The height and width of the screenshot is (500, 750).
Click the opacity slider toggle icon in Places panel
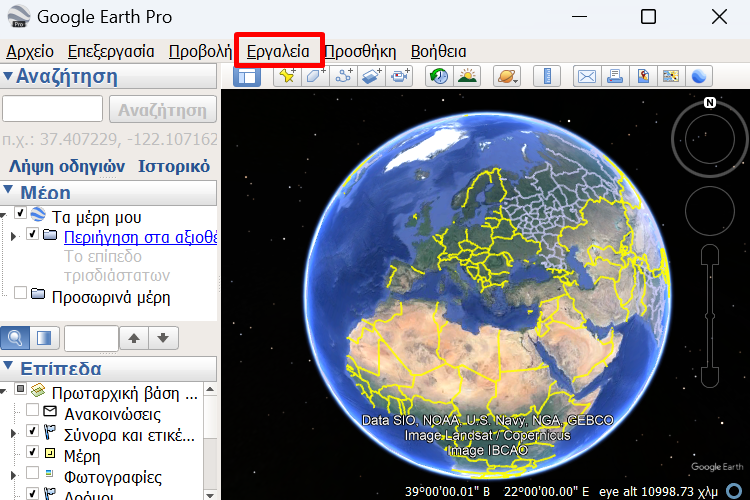[44, 338]
